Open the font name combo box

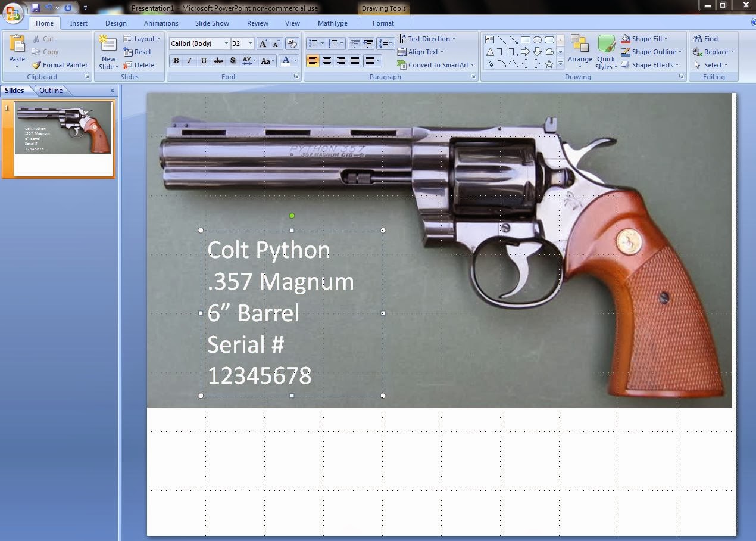click(199, 43)
